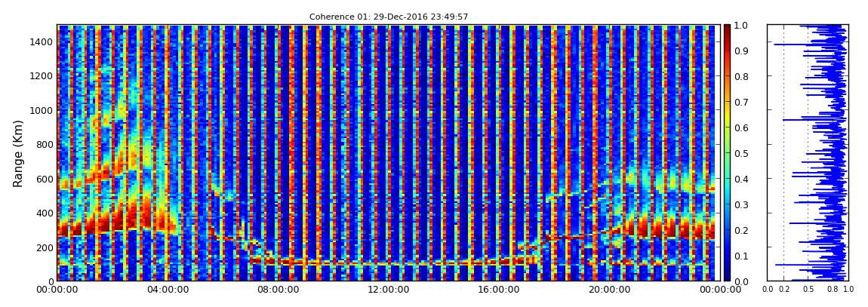Viewport: 868px width, 307px height.
Task: Click the 0.3 colorbar tick label
Action: pos(743,204)
